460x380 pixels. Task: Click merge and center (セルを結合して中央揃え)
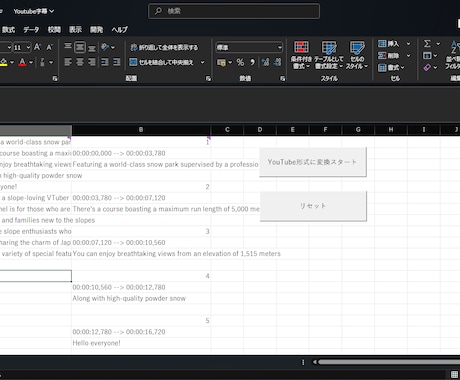click(x=162, y=62)
